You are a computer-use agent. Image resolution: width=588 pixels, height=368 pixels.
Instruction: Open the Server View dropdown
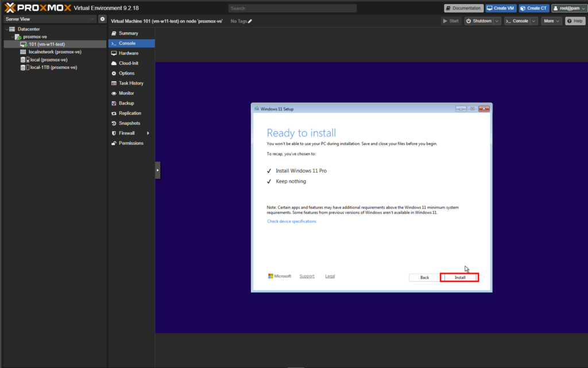pyautogui.click(x=50, y=19)
